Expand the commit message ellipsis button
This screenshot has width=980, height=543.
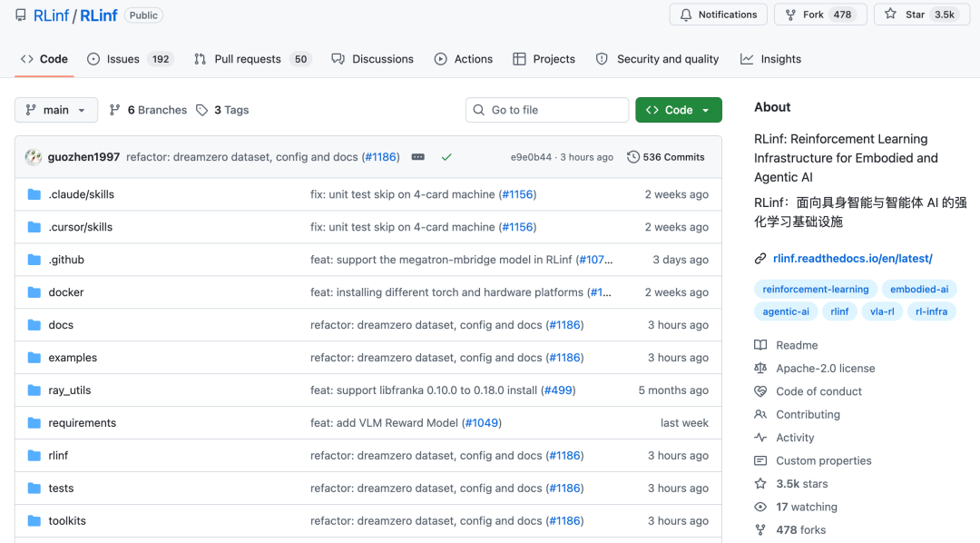[x=418, y=157]
